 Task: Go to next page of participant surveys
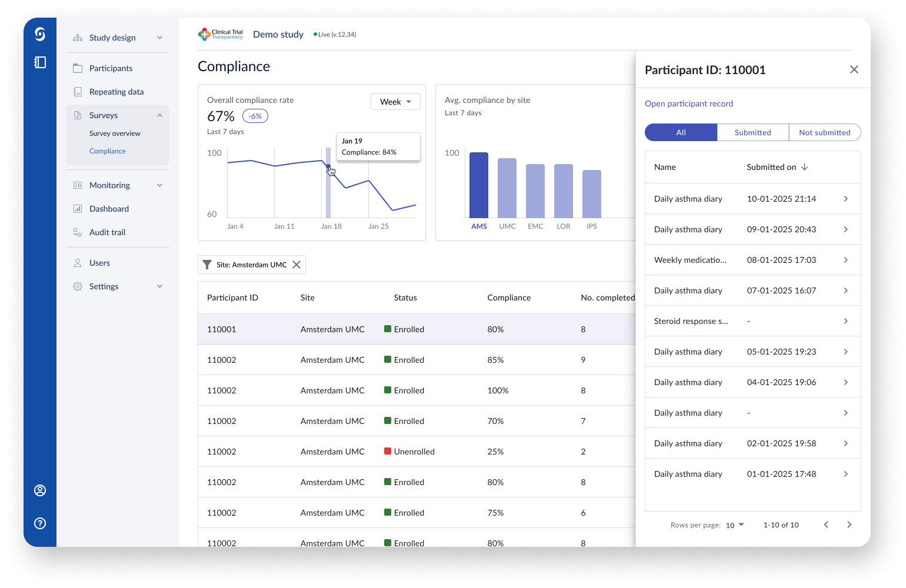point(849,524)
